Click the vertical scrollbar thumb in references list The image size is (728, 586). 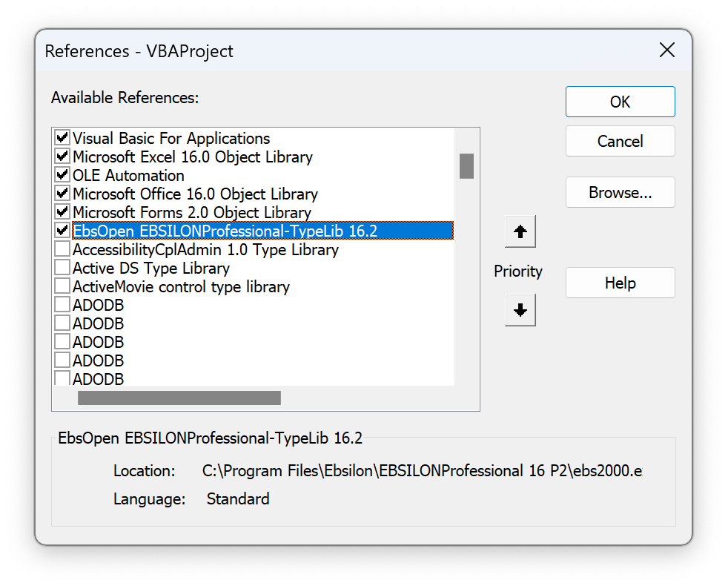pyautogui.click(x=466, y=166)
